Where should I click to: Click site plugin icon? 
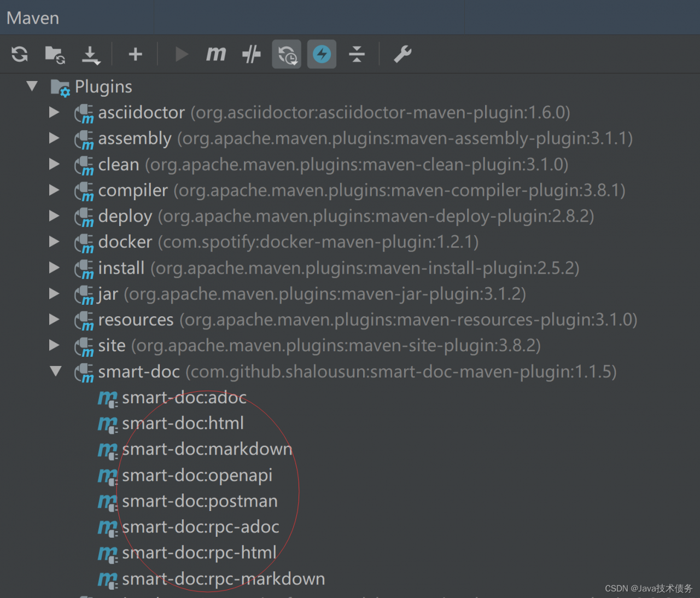tap(84, 347)
